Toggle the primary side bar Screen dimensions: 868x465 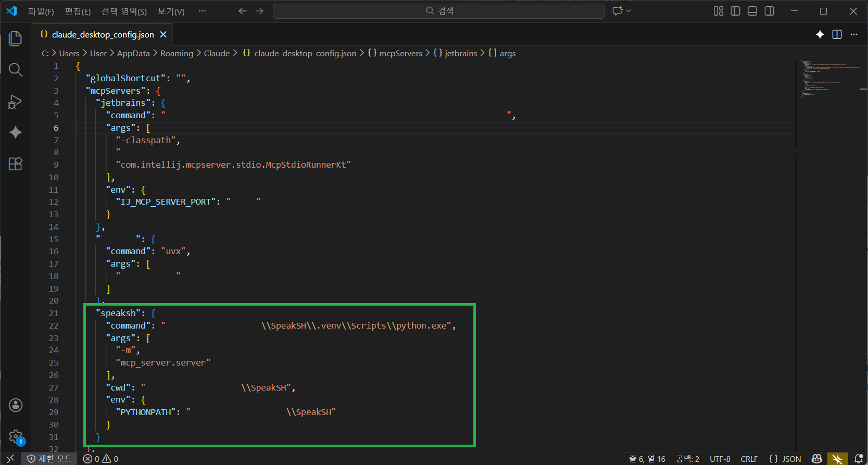click(735, 11)
